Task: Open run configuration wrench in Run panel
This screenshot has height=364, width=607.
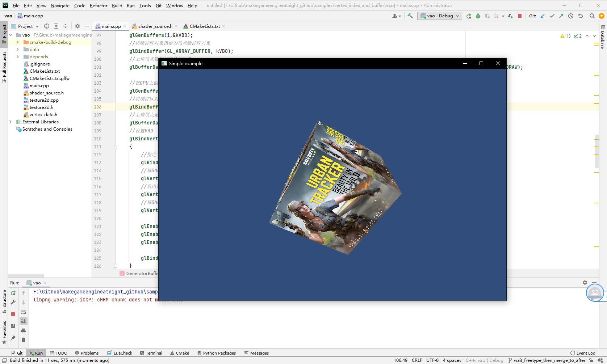Action: (13, 302)
